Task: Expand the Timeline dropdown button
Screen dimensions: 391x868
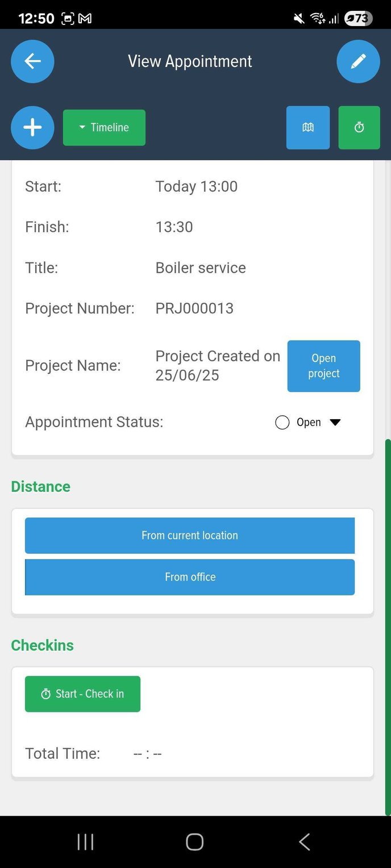Action: [x=104, y=128]
